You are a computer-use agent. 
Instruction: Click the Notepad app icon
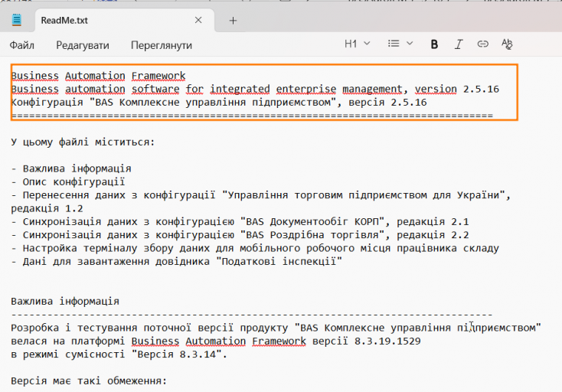point(17,20)
